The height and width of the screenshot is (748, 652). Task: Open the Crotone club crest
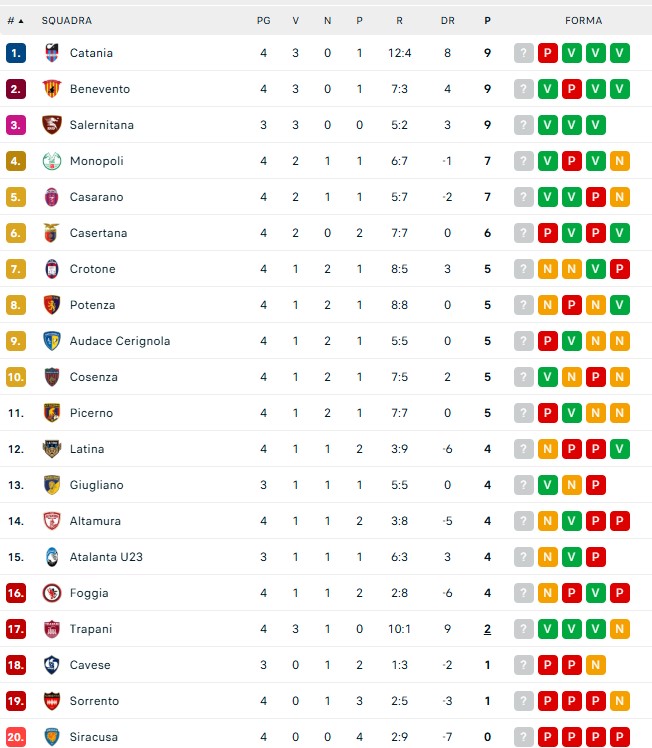pos(52,269)
